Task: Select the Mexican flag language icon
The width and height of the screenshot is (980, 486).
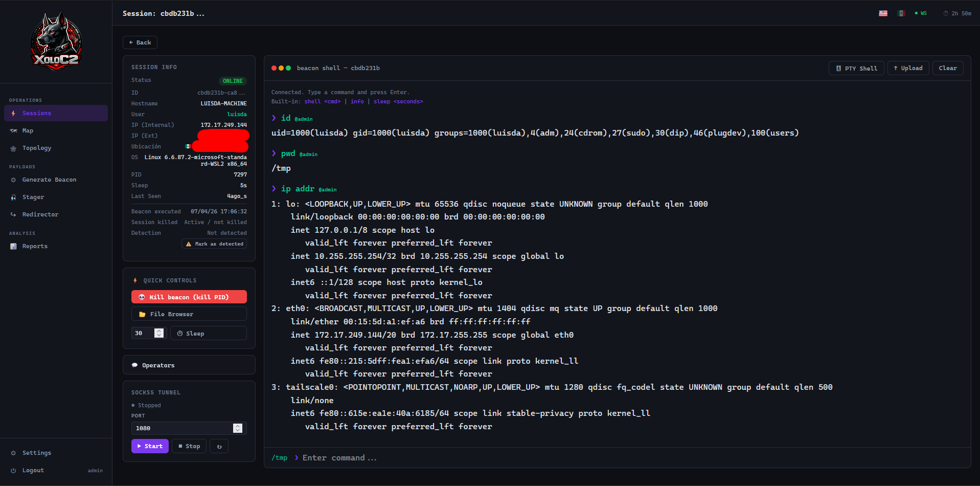Action: (901, 13)
